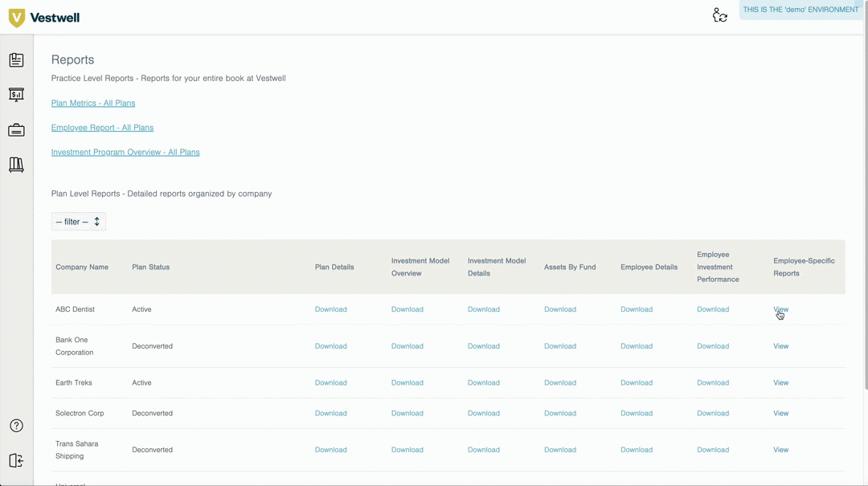This screenshot has width=868, height=486.
Task: Click the Deconverted status for Bank One Corporation
Action: coord(152,346)
